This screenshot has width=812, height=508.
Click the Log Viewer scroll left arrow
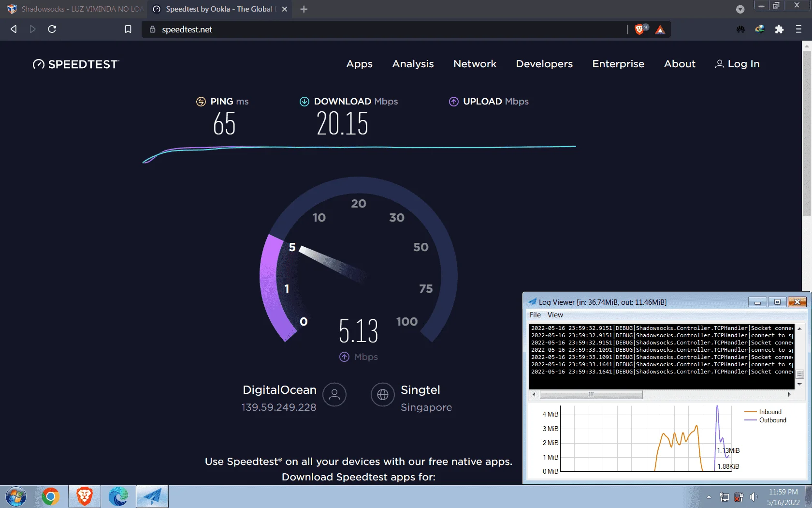pyautogui.click(x=534, y=395)
